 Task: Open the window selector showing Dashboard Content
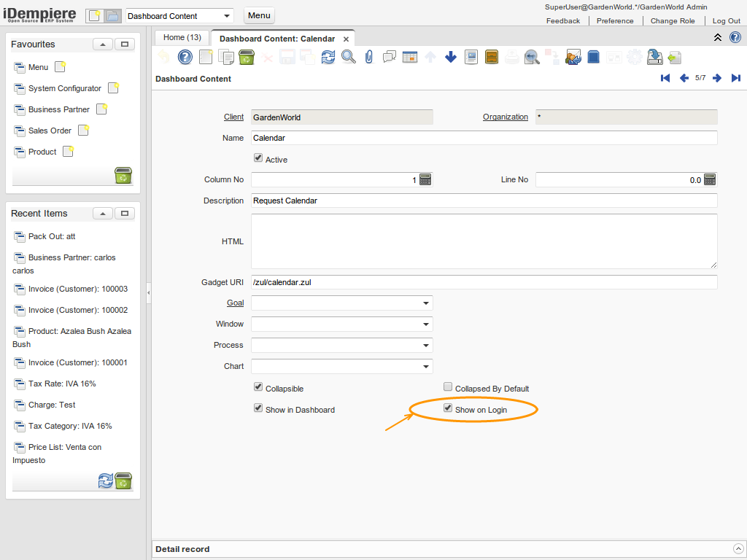[179, 15]
